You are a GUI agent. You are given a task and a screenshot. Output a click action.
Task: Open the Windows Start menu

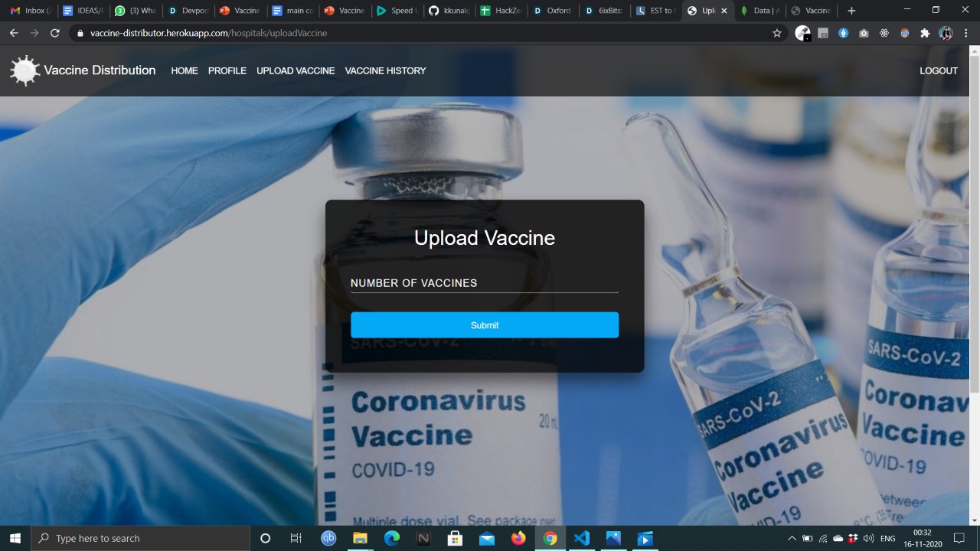(15, 538)
